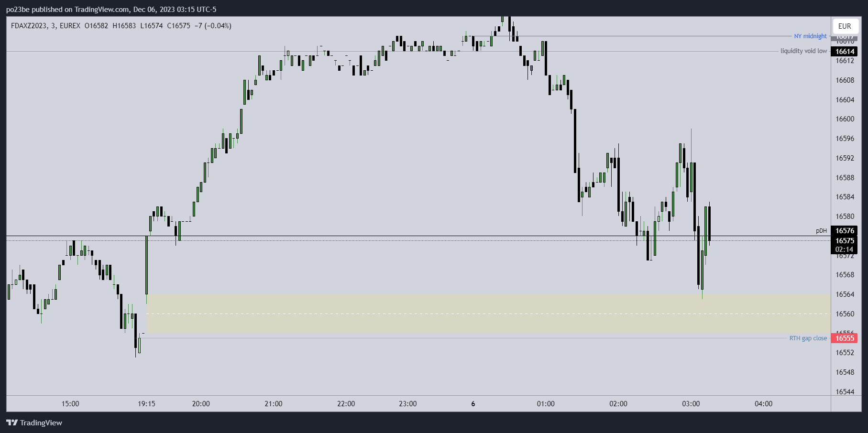The image size is (868, 433).
Task: Select the RTH gap close label
Action: pos(808,338)
